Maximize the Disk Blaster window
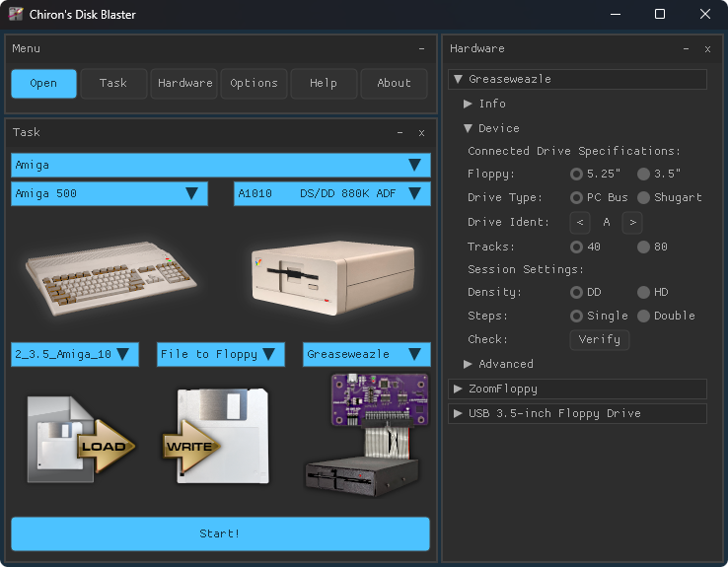The image size is (728, 567). (660, 14)
